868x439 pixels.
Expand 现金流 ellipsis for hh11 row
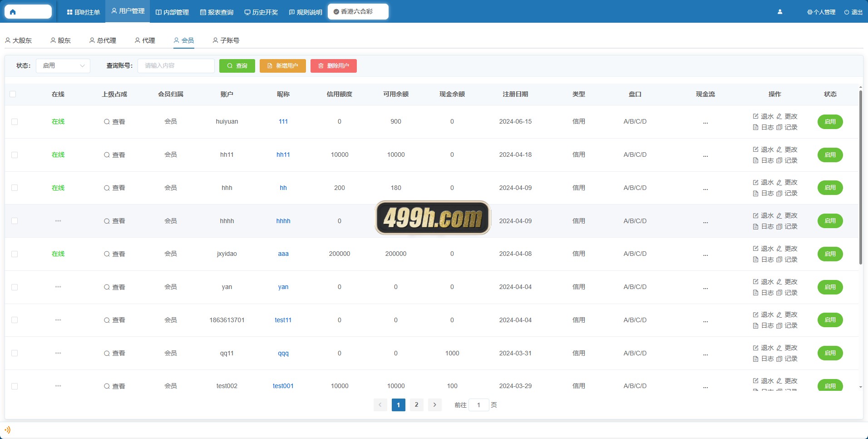pos(705,155)
